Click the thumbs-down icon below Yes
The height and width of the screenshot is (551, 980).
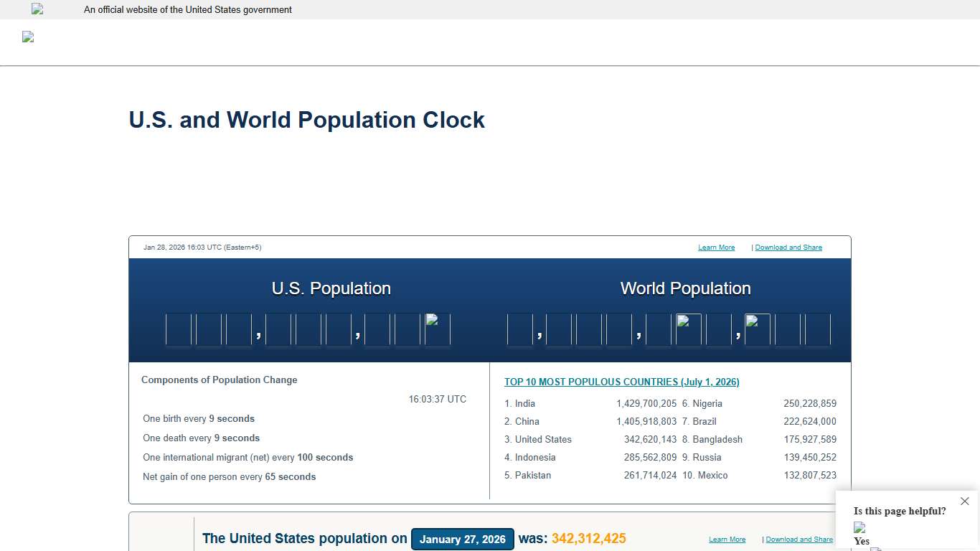click(x=876, y=548)
